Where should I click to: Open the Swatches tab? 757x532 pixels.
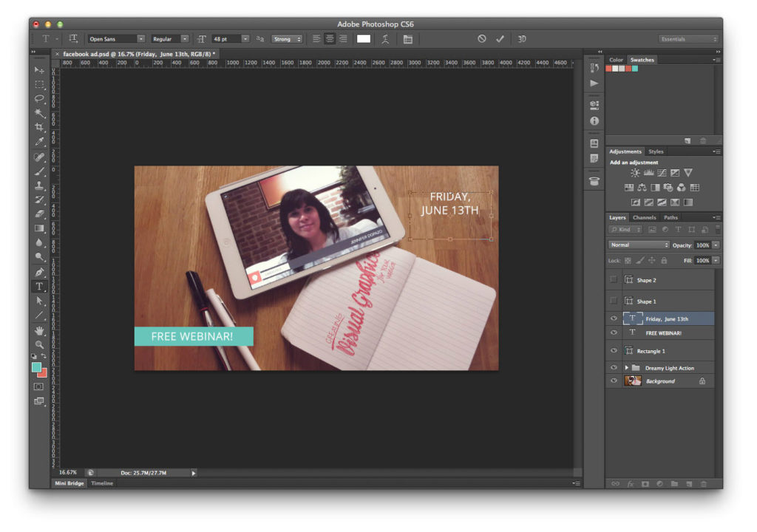(642, 60)
